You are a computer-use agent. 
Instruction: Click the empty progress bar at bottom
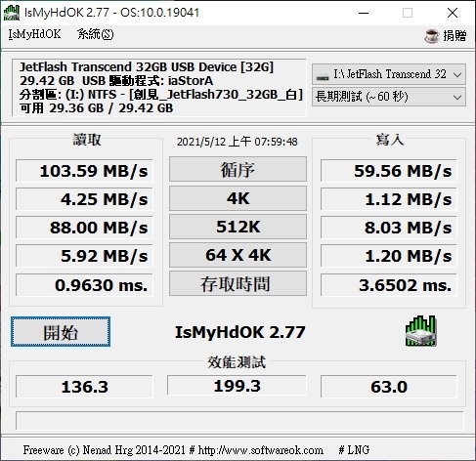239,421
